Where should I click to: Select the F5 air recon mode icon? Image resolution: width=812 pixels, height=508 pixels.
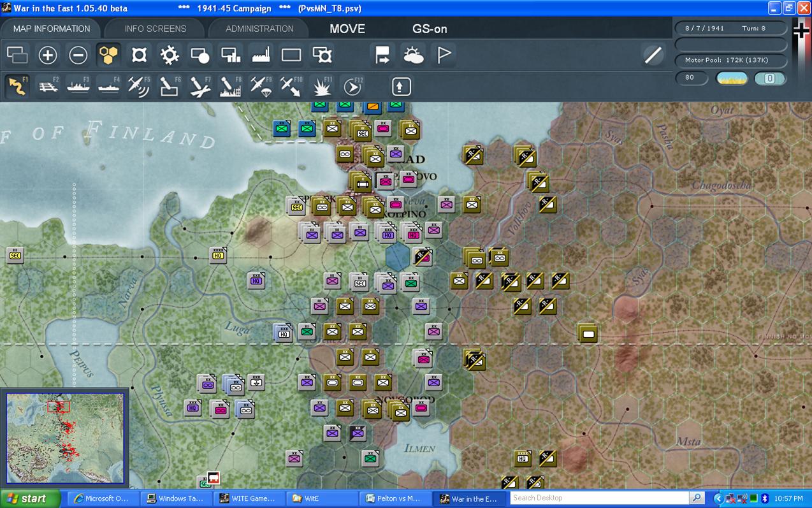139,86
